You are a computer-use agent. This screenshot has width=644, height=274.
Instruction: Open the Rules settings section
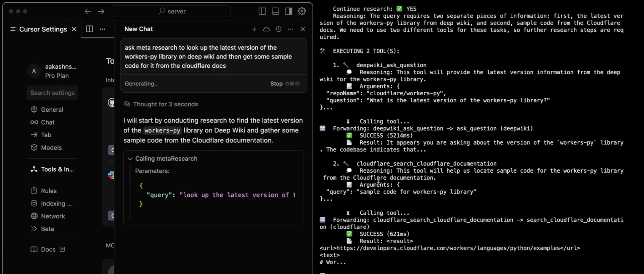[x=49, y=191]
